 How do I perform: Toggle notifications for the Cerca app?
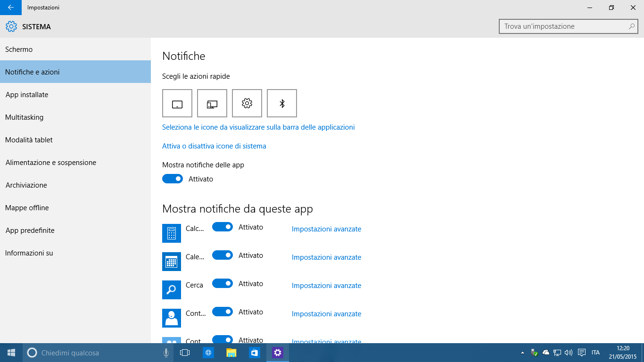[x=223, y=284]
